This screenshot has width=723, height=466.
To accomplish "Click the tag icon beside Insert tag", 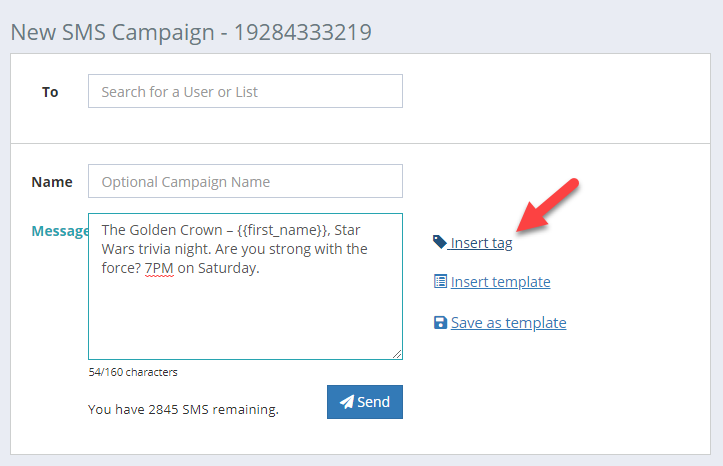I will point(439,242).
